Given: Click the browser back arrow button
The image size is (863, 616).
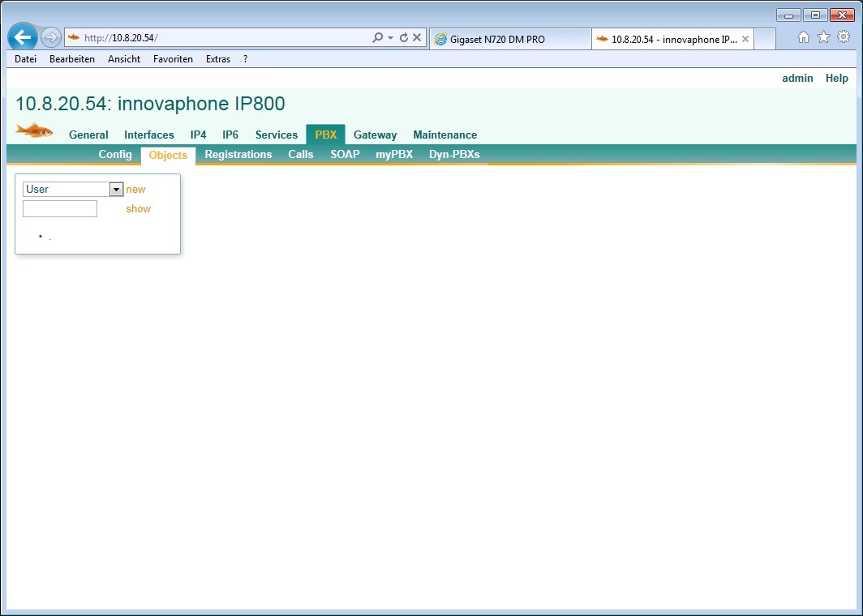Looking at the screenshot, I should click(23, 37).
